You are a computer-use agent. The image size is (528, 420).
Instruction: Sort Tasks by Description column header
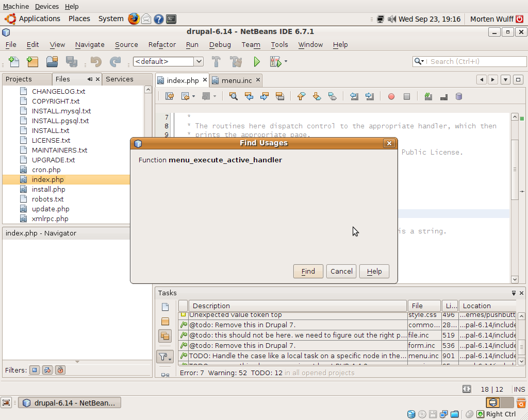(298, 306)
